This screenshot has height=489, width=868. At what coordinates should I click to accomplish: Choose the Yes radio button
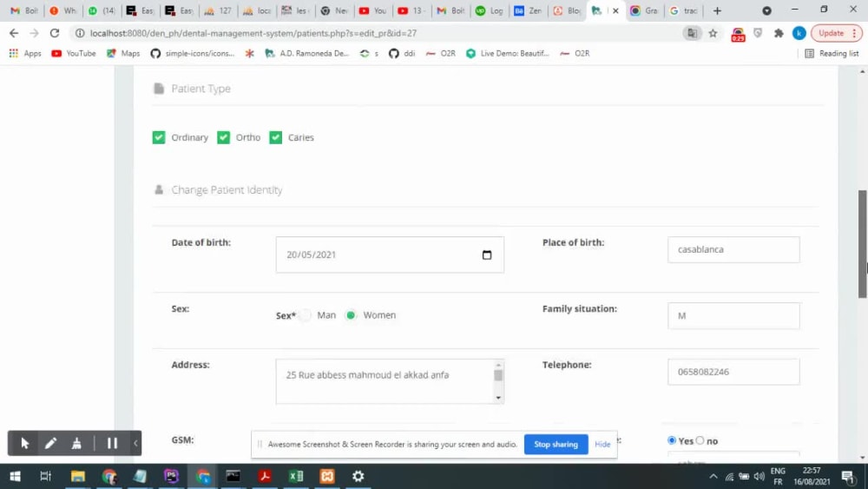(672, 440)
